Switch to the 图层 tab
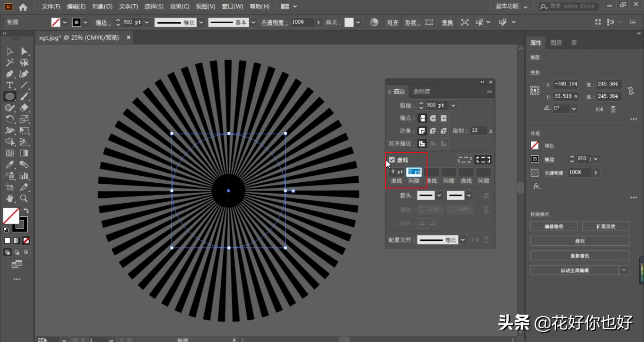 click(556, 43)
